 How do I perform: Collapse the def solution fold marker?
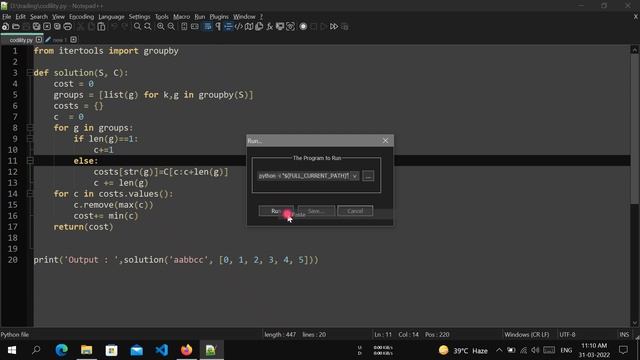pos(29,73)
